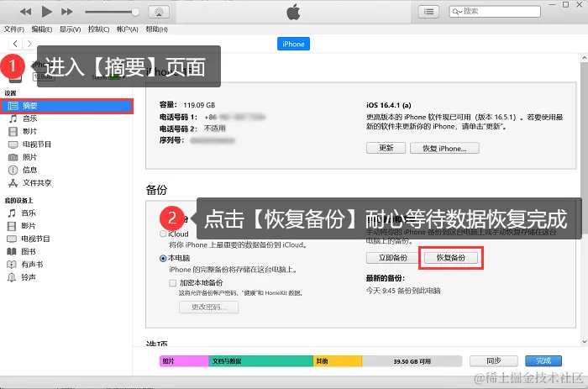The height and width of the screenshot is (389, 588).
Task: Click the back navigation arrow
Action: (15, 44)
